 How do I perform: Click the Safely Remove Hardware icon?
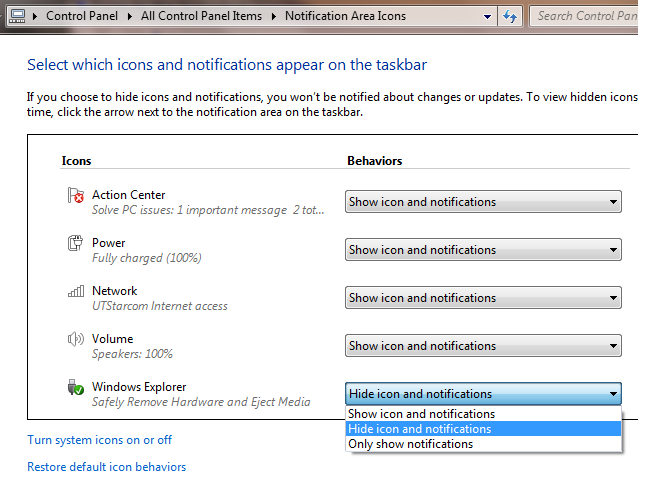(75, 387)
